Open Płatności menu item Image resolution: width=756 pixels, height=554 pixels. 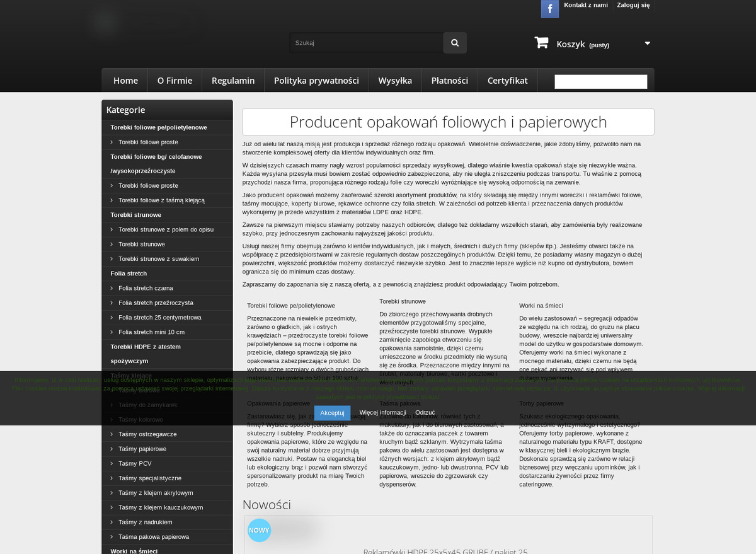click(x=450, y=81)
